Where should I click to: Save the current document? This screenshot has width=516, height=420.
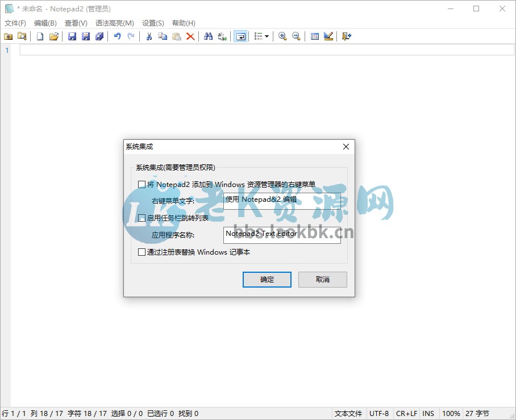72,36
